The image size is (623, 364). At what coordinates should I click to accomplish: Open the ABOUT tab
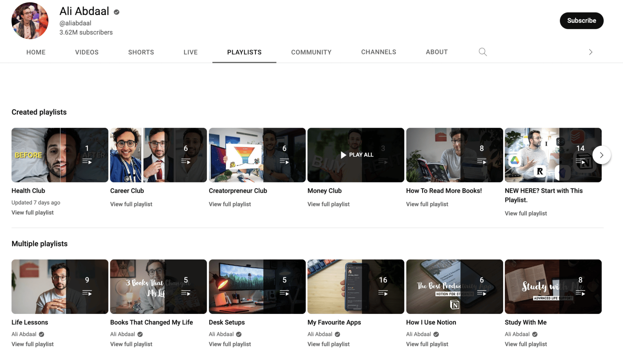pos(437,52)
